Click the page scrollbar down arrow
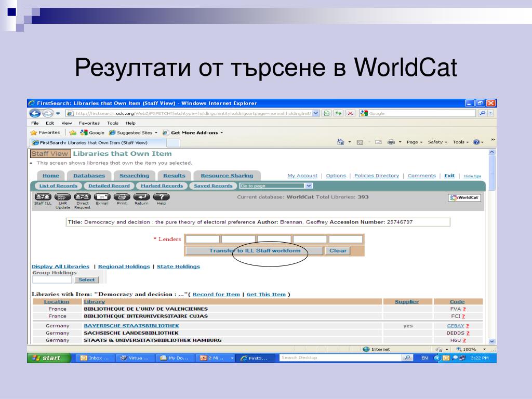The width and height of the screenshot is (532, 399). tap(491, 341)
